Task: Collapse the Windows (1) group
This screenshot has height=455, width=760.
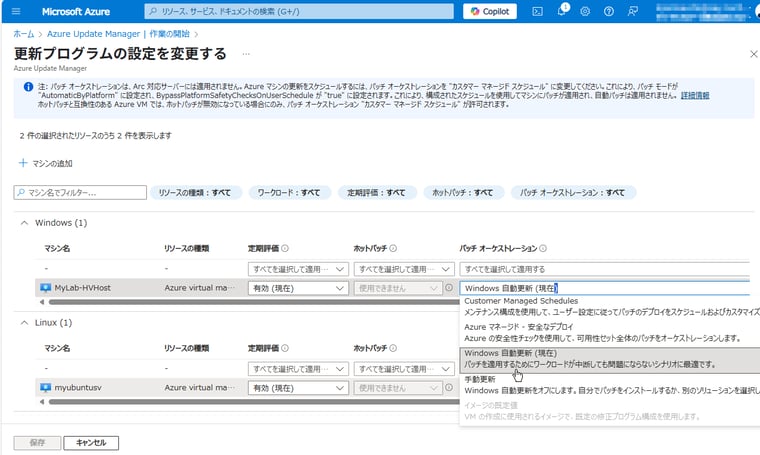Action: (x=24, y=223)
